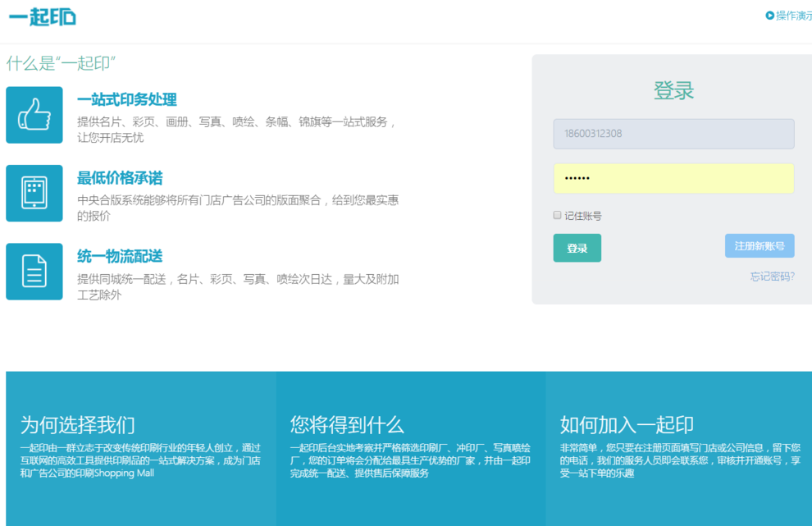Click the 为何选择我们 panel heading
The height and width of the screenshot is (526, 812).
78,425
